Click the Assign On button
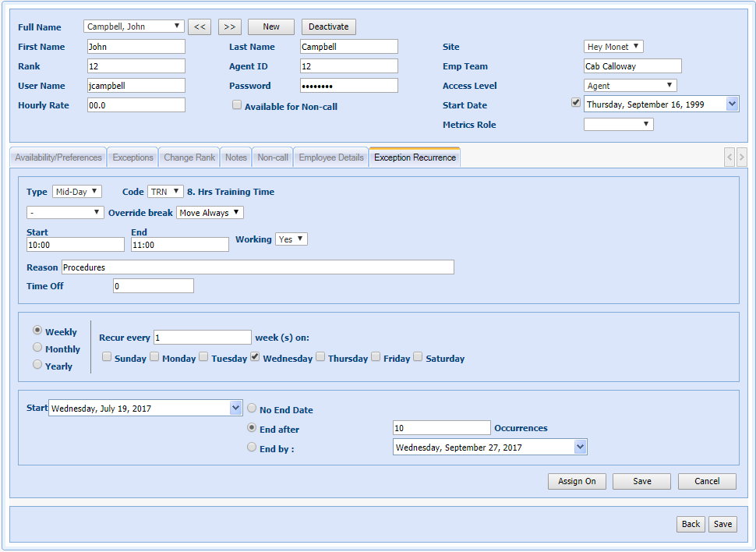 click(577, 481)
